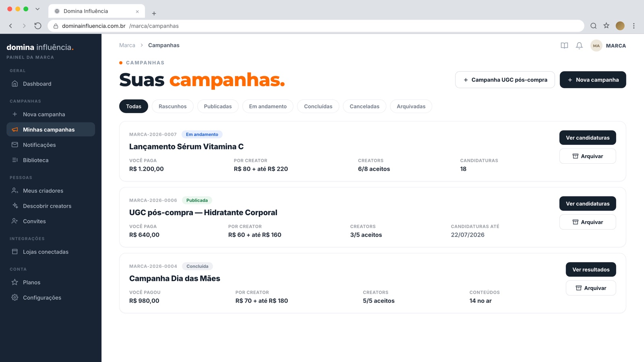Open the browser profile avatar
Screen dimensions: 644x362
(x=620, y=26)
